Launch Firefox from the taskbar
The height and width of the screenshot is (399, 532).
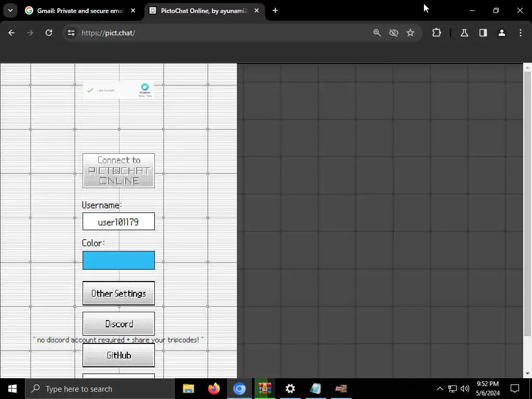pyautogui.click(x=214, y=389)
